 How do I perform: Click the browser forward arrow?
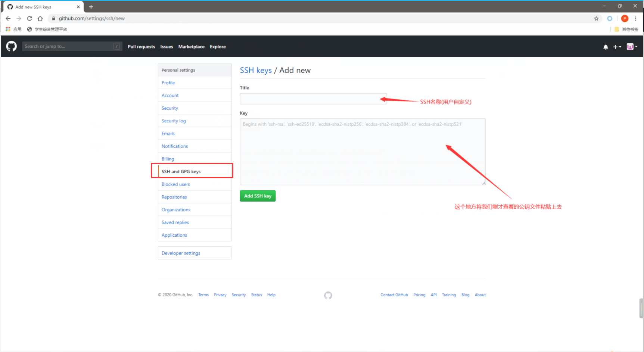click(x=19, y=18)
